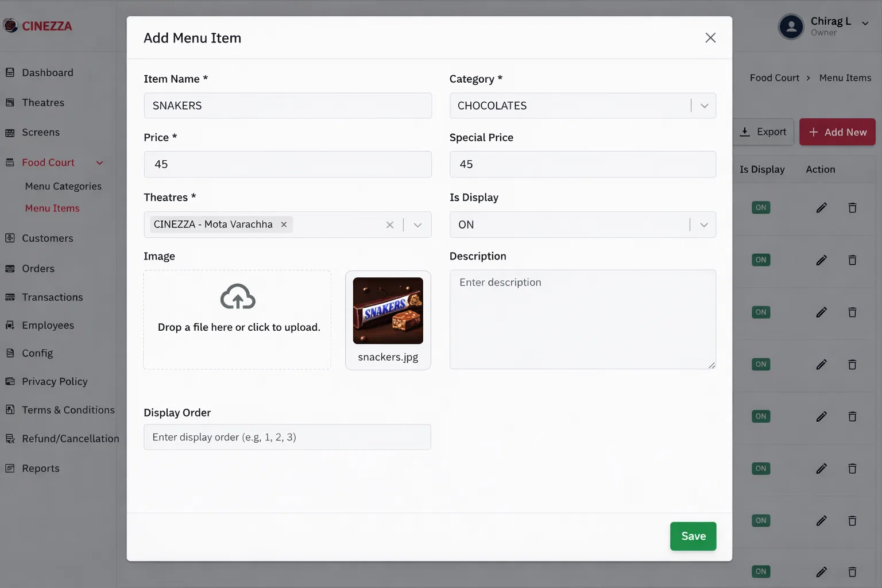Focus the Display Order input field
882x588 pixels.
click(x=287, y=437)
